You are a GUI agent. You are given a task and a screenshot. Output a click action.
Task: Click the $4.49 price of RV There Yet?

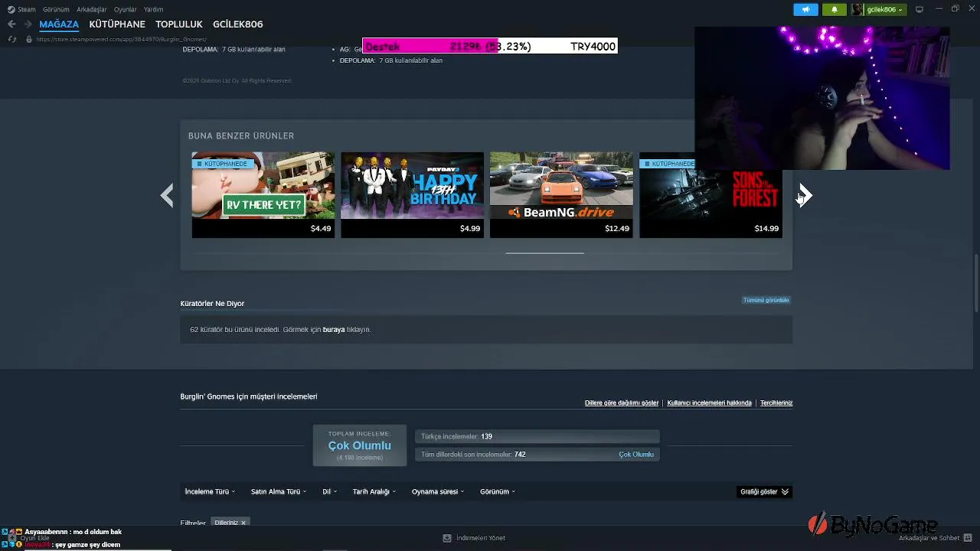click(321, 229)
